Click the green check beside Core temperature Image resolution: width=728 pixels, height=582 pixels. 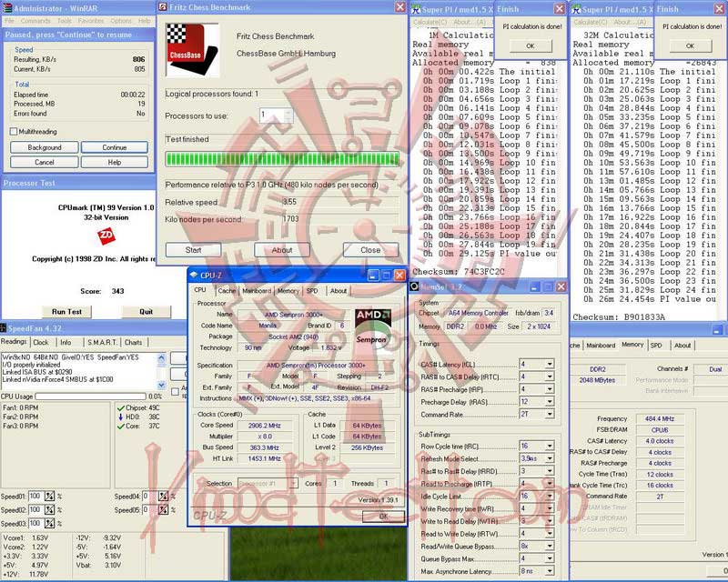(x=121, y=426)
